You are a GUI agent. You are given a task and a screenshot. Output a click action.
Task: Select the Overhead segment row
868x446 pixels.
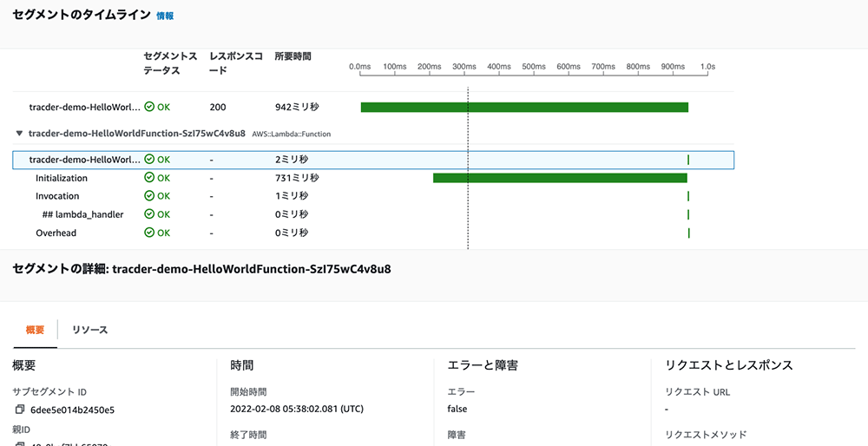click(373, 233)
